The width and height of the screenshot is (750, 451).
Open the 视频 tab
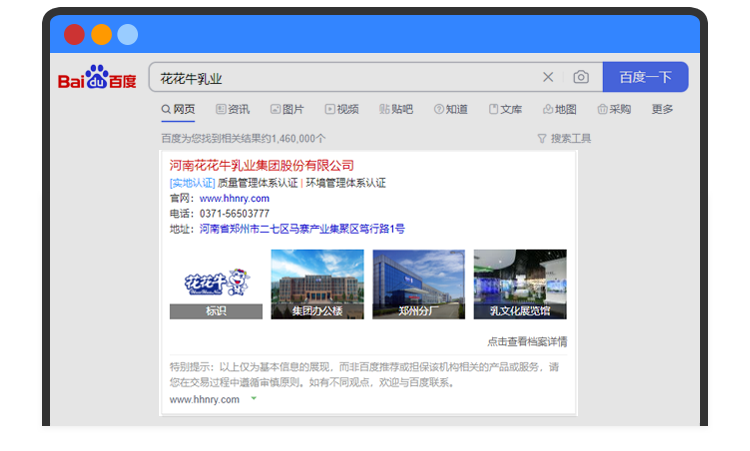tap(342, 110)
